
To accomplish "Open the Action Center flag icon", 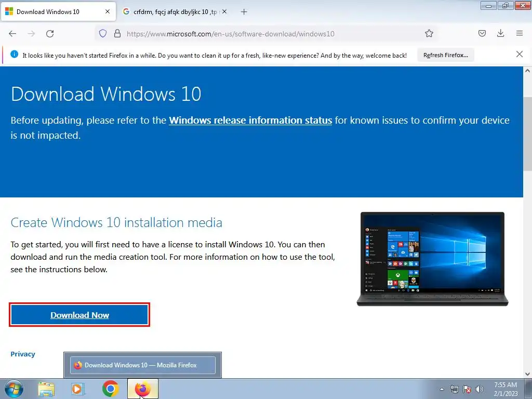I will click(467, 389).
